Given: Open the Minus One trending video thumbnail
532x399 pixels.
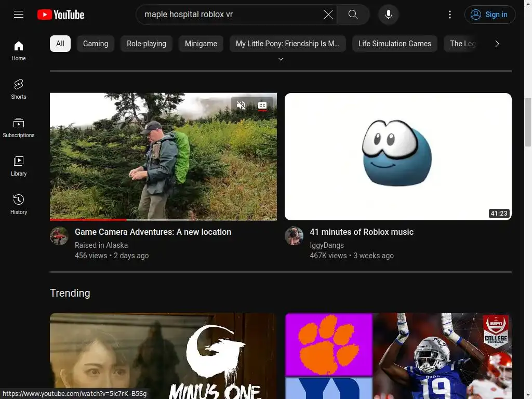Looking at the screenshot, I should [163, 356].
